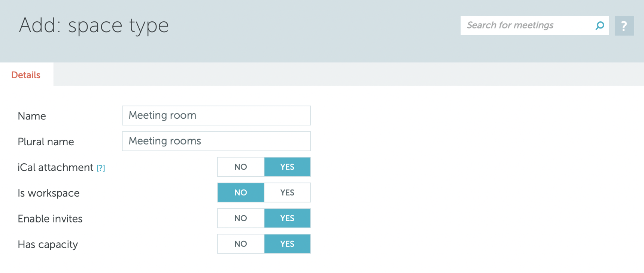Image resolution: width=644 pixels, height=273 pixels.
Task: Confirm YES for iCal attachment
Action: tap(287, 167)
